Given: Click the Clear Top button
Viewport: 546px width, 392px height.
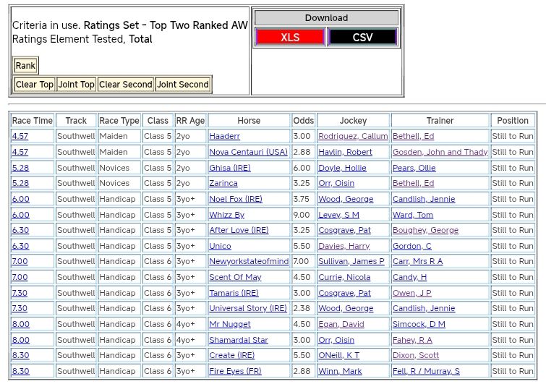Looking at the screenshot, I should [x=34, y=85].
